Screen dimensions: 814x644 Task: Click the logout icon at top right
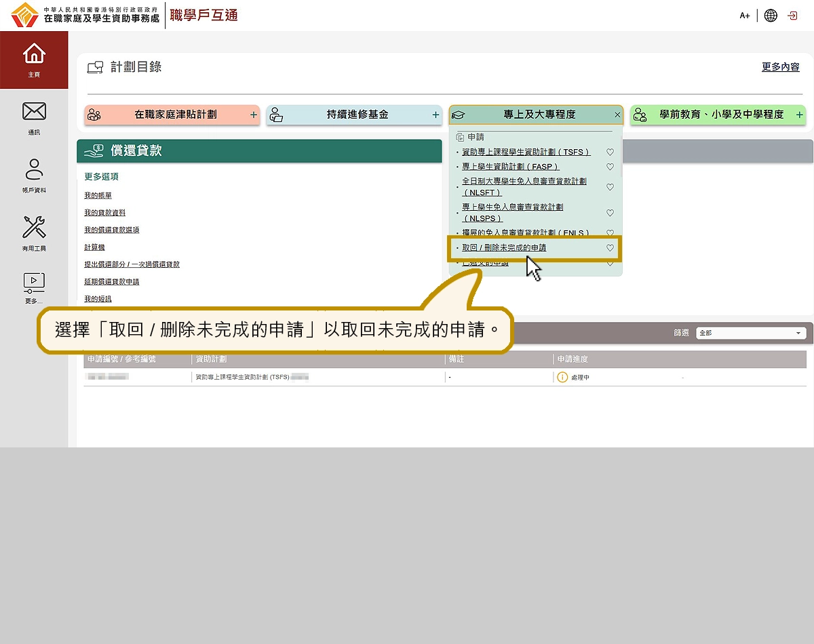(792, 16)
